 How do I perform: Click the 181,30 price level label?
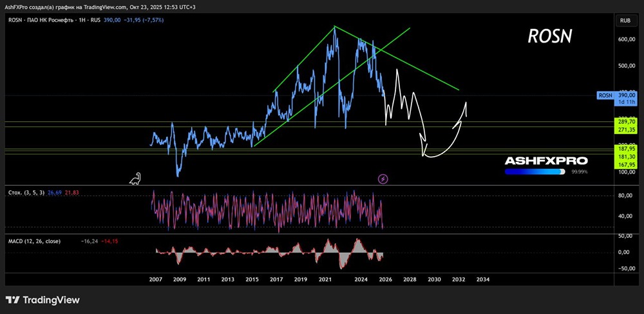tap(626, 157)
